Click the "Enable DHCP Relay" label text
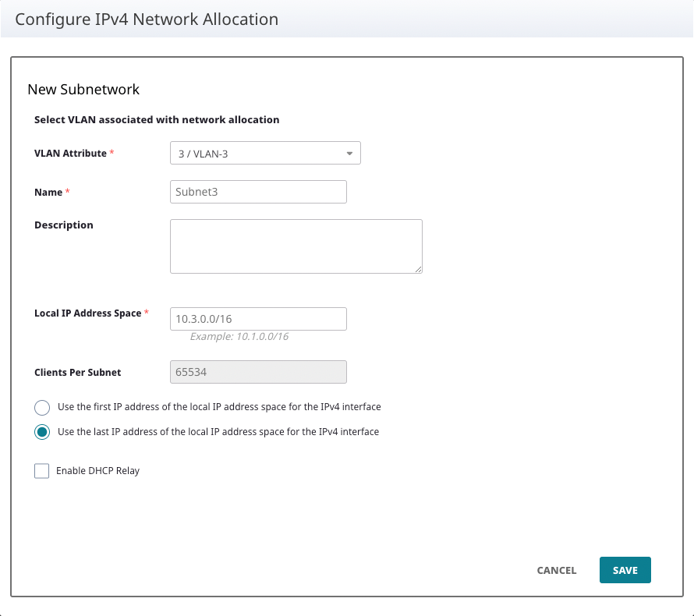Screen dimensions: 694x616 pos(97,471)
